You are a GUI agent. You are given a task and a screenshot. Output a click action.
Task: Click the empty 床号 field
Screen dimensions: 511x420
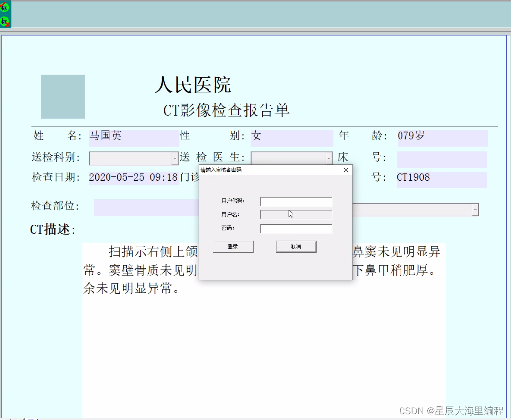click(441, 160)
